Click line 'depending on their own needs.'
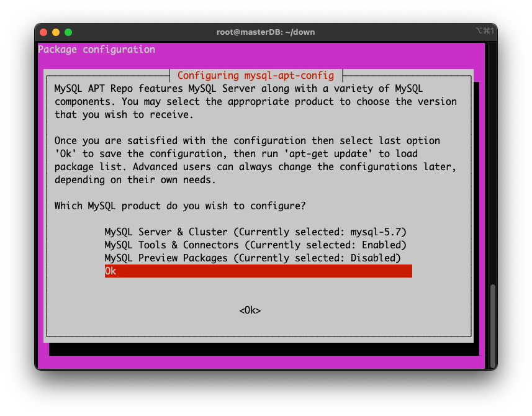532x416 pixels. click(x=135, y=180)
